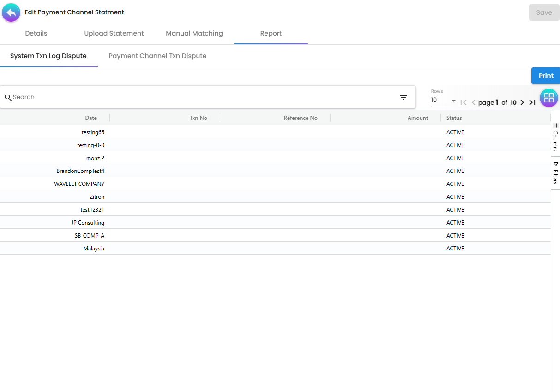
Task: Open the filter list icon in search bar
Action: (403, 97)
